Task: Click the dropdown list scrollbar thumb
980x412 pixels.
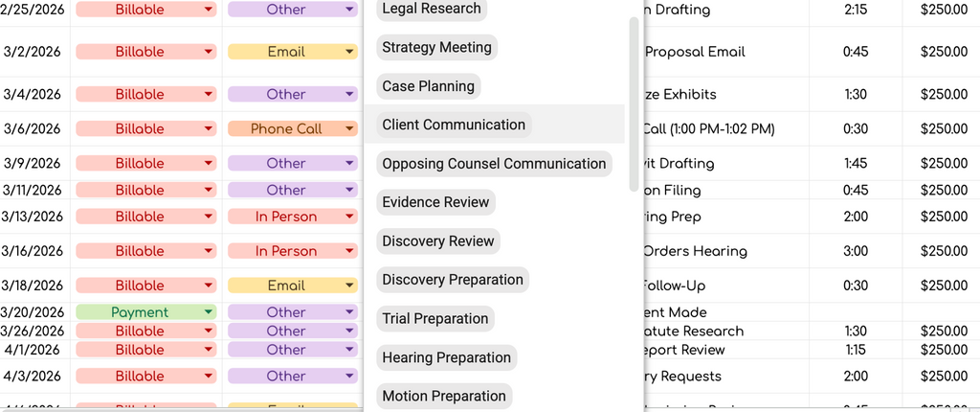Action: [634, 103]
